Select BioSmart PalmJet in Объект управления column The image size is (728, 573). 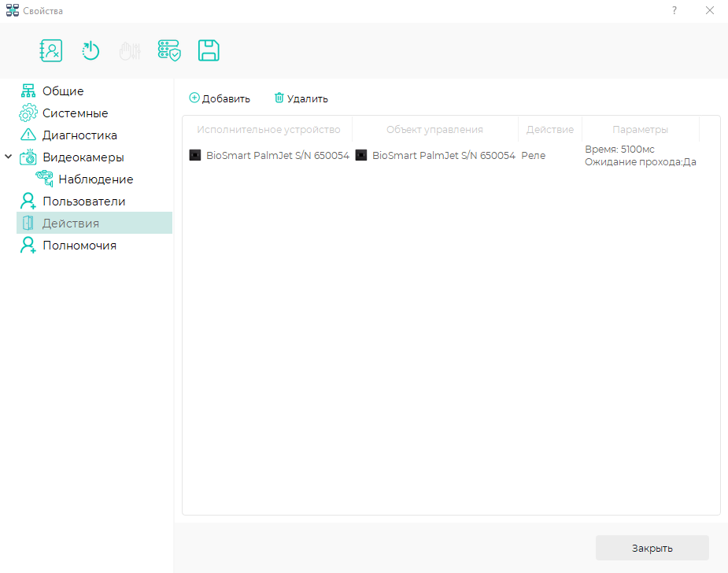(x=444, y=156)
